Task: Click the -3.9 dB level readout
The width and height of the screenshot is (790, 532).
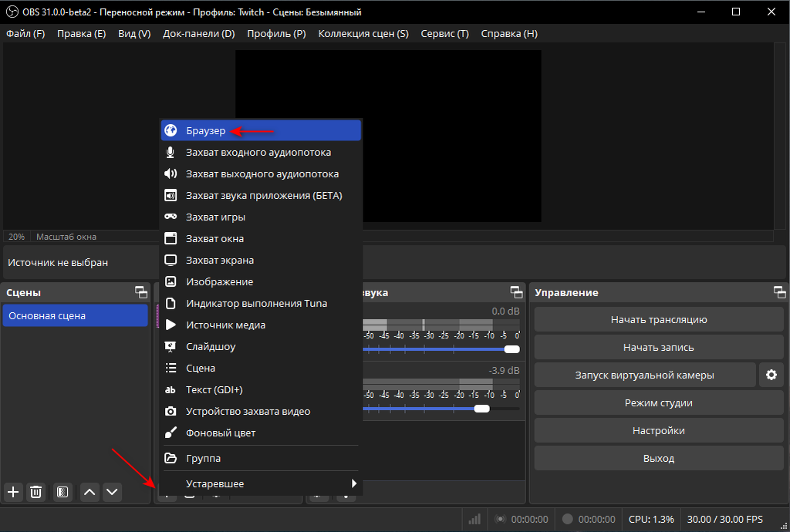Action: click(x=504, y=370)
